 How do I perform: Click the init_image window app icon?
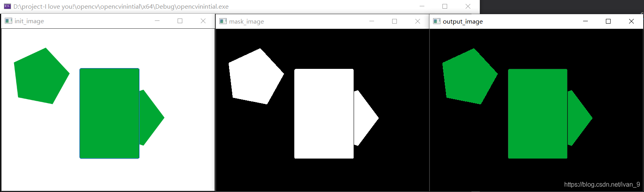pyautogui.click(x=8, y=21)
